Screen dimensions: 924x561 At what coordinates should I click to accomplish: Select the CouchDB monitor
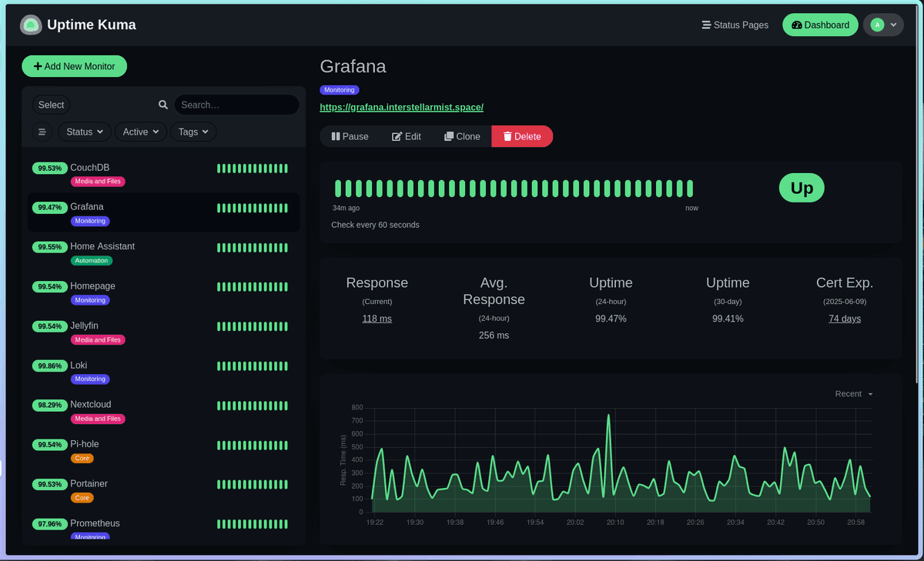[x=164, y=173]
